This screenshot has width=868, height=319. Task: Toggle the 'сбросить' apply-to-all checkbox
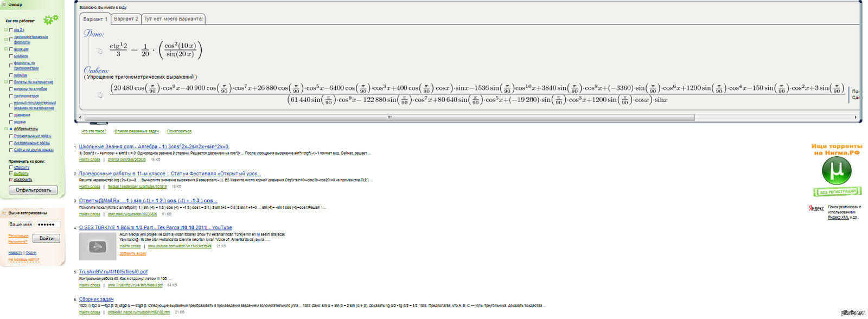[11, 168]
